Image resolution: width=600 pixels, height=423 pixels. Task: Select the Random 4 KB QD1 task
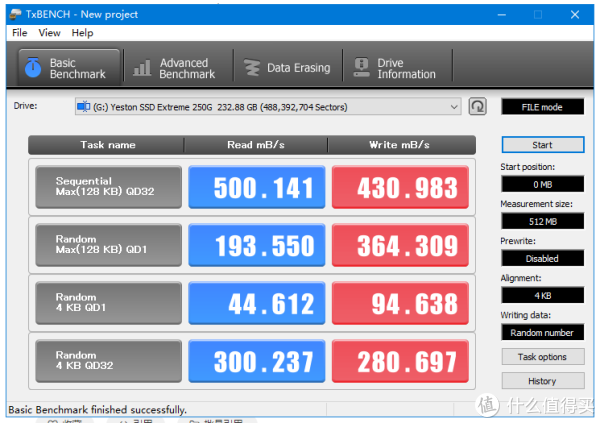tap(109, 303)
